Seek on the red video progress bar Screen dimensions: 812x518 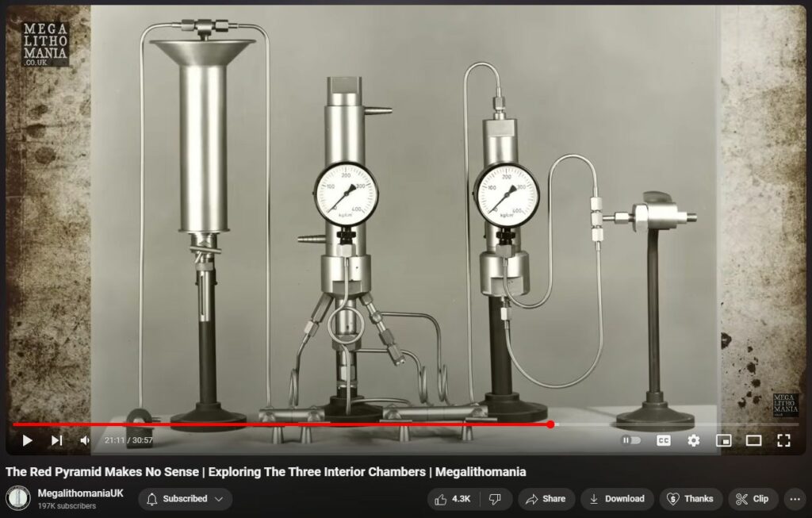[317, 424]
